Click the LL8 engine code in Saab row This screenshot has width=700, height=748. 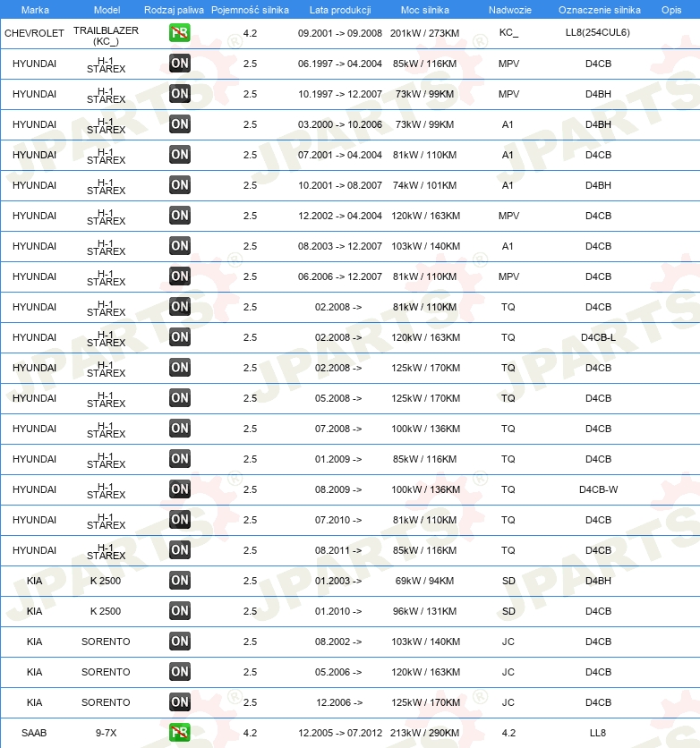tap(598, 733)
